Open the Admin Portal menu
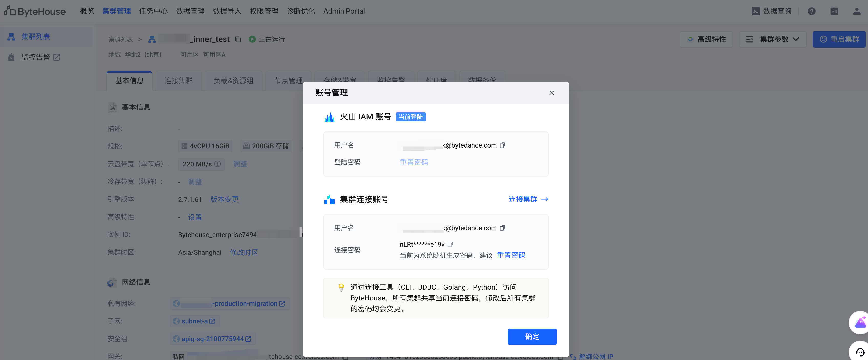 [344, 11]
